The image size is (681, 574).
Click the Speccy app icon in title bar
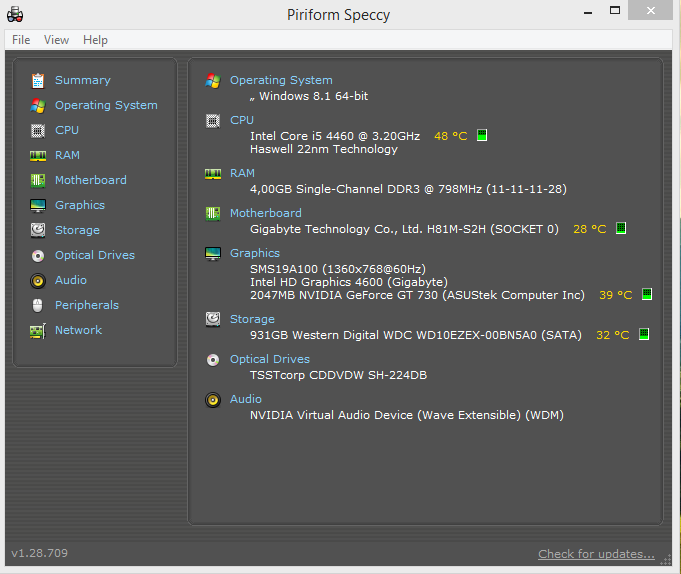(15, 14)
